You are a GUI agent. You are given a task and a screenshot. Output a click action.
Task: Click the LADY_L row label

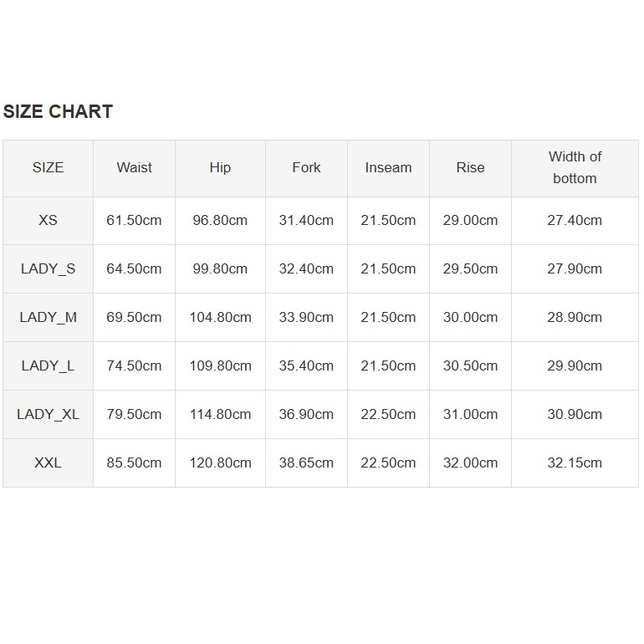point(48,365)
